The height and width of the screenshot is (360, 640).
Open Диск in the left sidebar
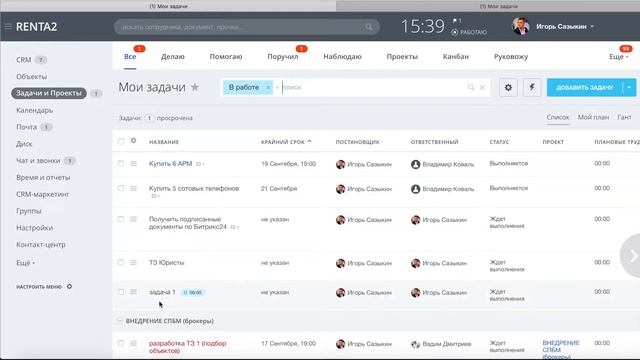click(24, 144)
